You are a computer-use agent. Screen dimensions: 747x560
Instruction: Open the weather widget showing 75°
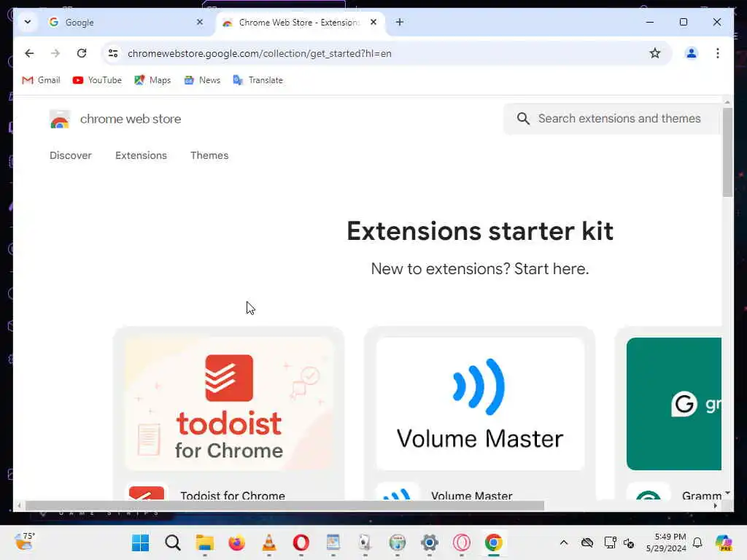pyautogui.click(x=24, y=542)
